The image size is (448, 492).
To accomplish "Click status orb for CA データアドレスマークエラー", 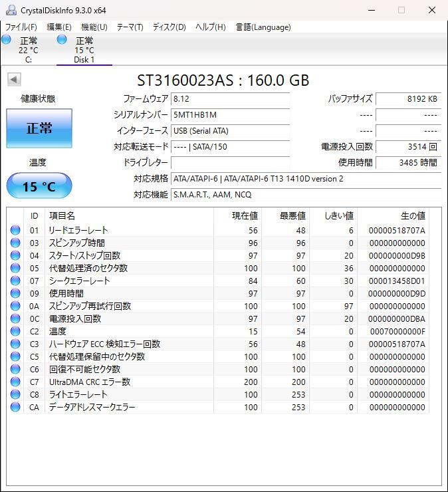I will (15, 407).
